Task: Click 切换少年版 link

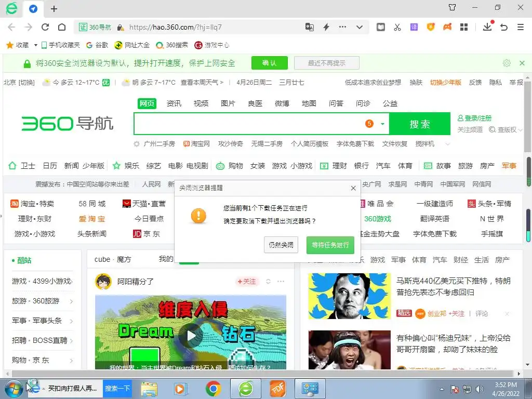Action: point(445,83)
